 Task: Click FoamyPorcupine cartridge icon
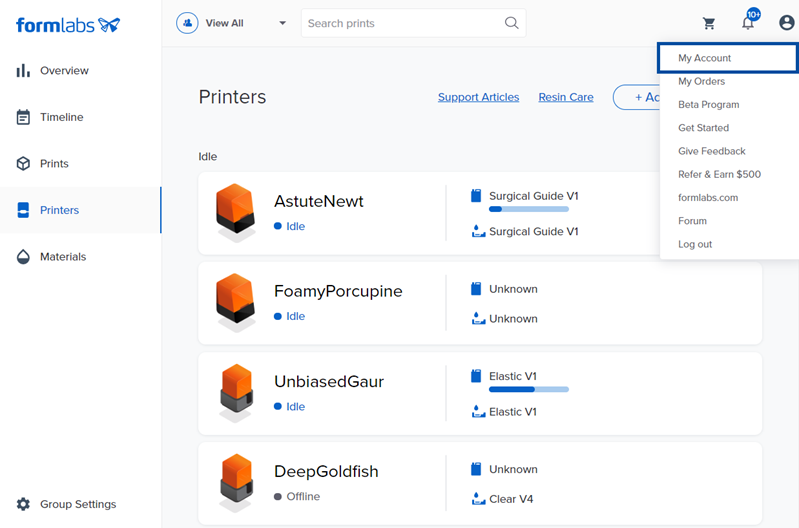coord(476,289)
